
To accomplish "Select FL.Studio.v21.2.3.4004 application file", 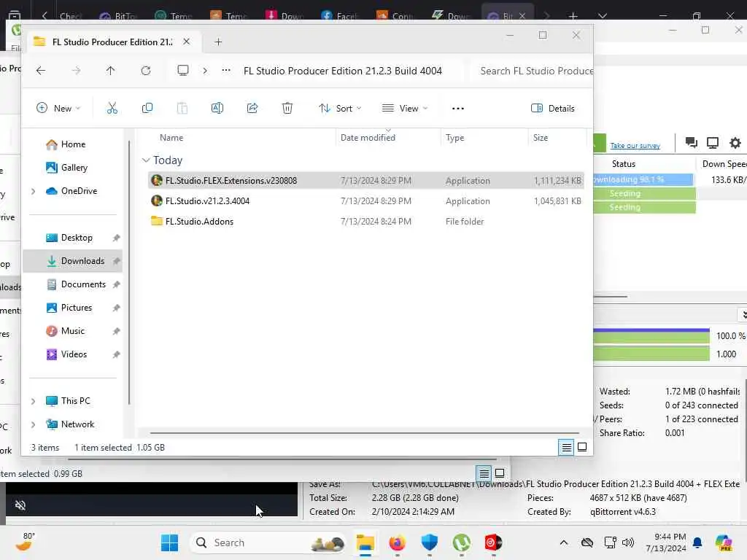I will coord(366,201).
